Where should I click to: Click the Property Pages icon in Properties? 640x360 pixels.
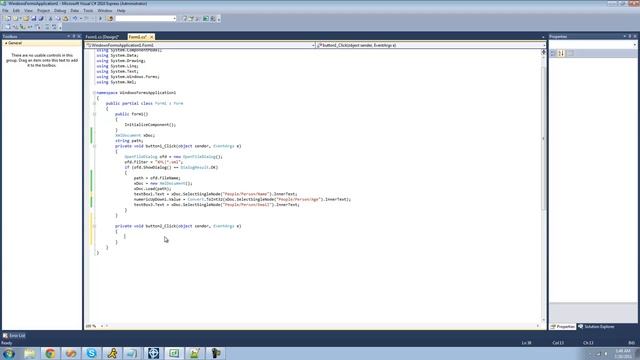pyautogui.click(x=571, y=53)
